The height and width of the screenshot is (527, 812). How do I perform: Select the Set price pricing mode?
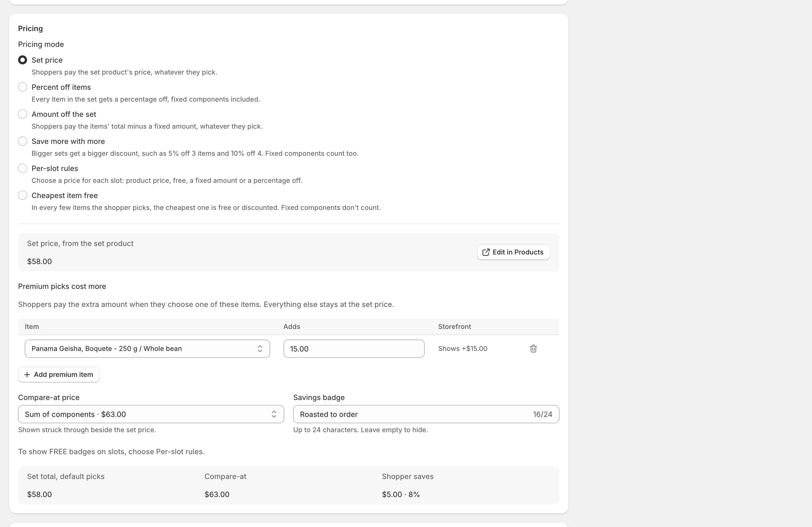(23, 60)
